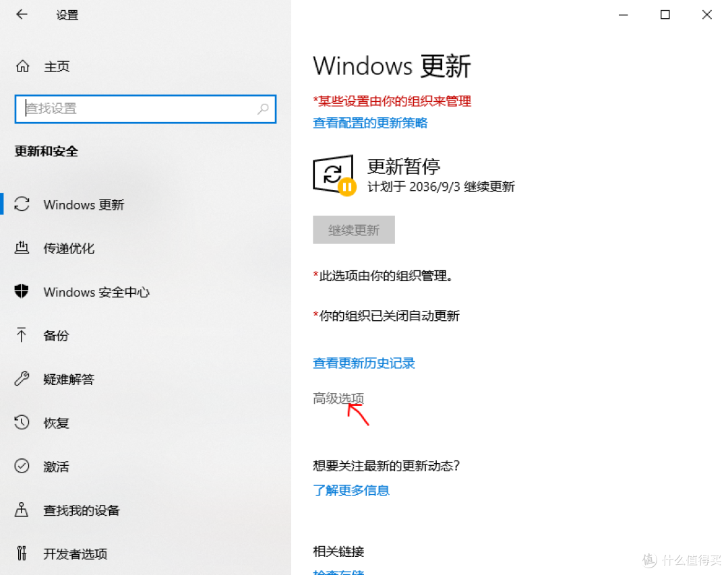Click the 开发者选项 tools icon
The height and width of the screenshot is (575, 728).
22,553
